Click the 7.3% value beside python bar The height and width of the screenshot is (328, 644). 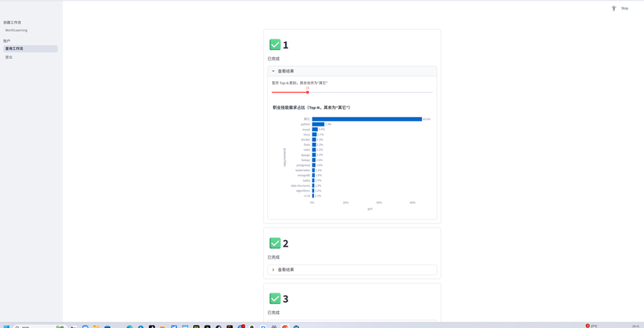click(328, 124)
